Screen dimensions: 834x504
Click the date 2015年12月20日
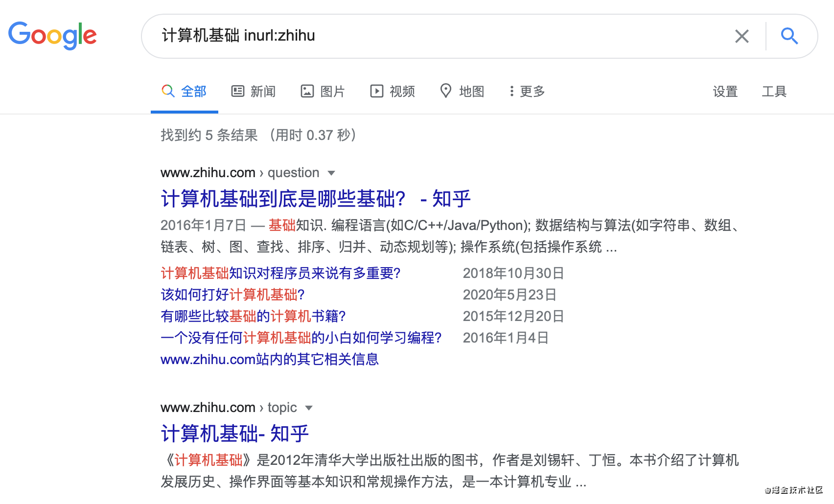click(513, 316)
